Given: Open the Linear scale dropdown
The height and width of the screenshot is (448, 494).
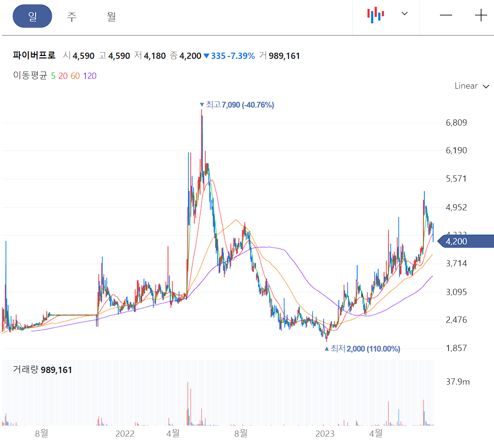Looking at the screenshot, I should point(471,86).
